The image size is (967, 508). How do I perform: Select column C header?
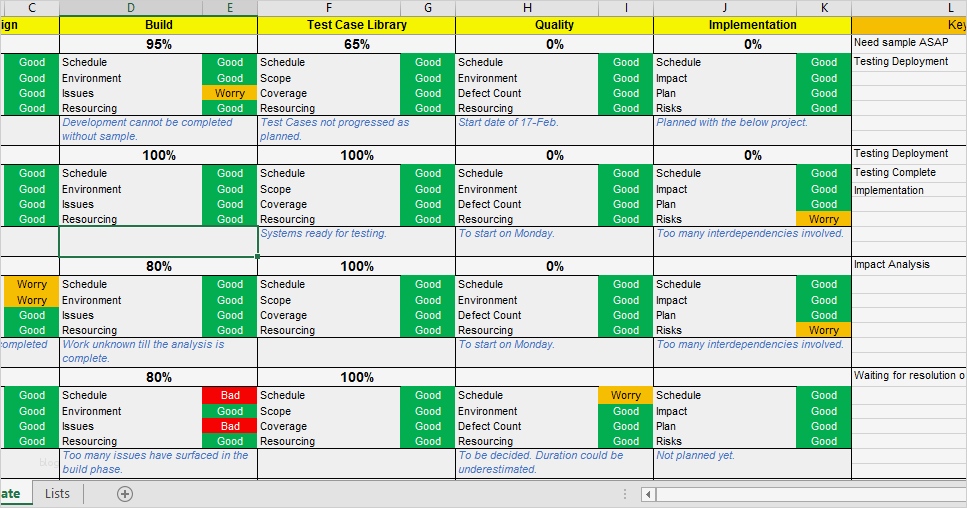click(x=30, y=8)
